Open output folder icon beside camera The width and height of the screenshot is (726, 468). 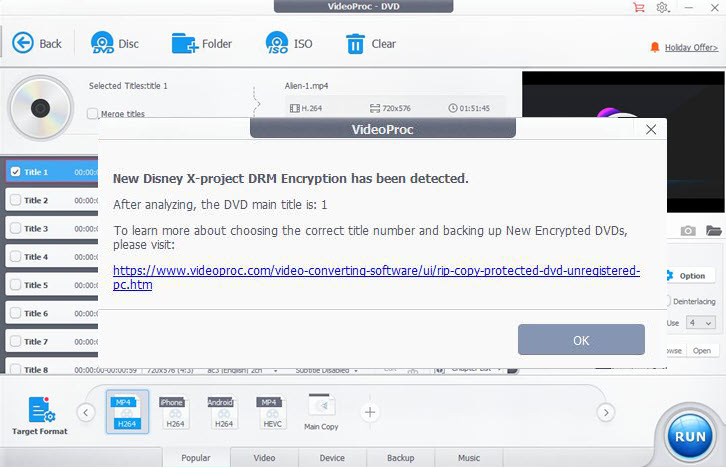[x=713, y=230]
